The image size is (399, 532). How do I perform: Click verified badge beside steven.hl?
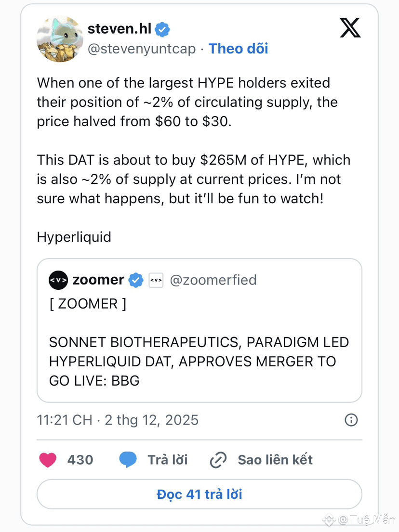(162, 29)
